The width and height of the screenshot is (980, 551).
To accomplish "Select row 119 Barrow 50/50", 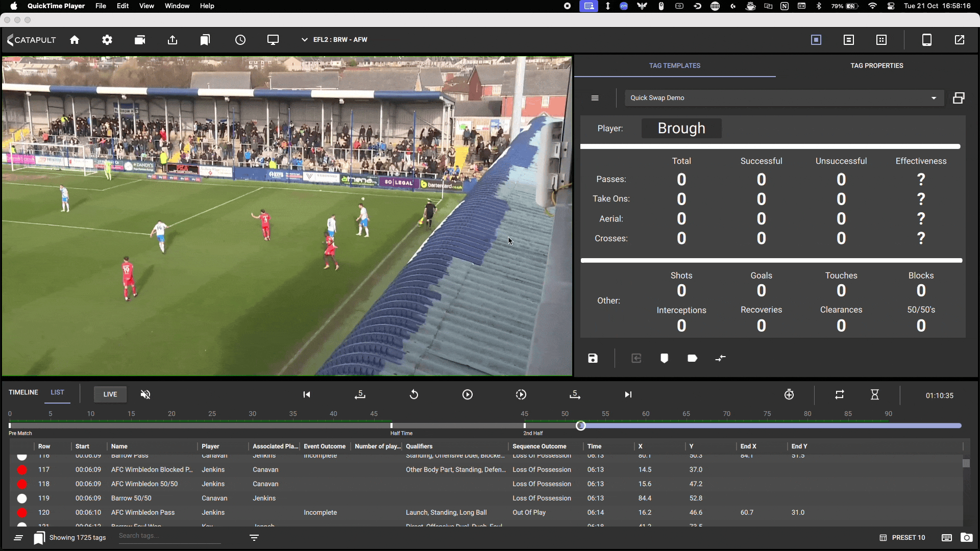I will coord(486,498).
